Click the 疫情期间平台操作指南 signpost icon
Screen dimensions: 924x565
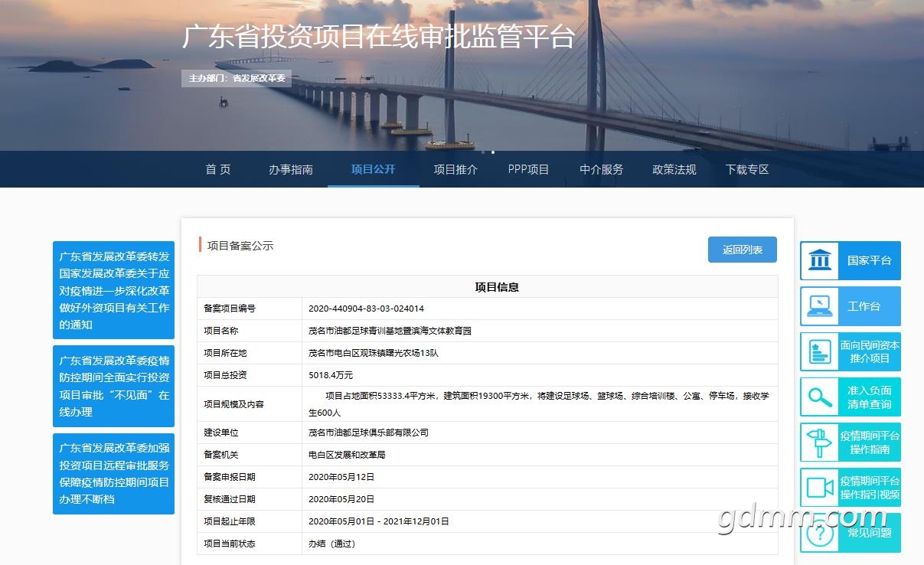click(x=820, y=443)
